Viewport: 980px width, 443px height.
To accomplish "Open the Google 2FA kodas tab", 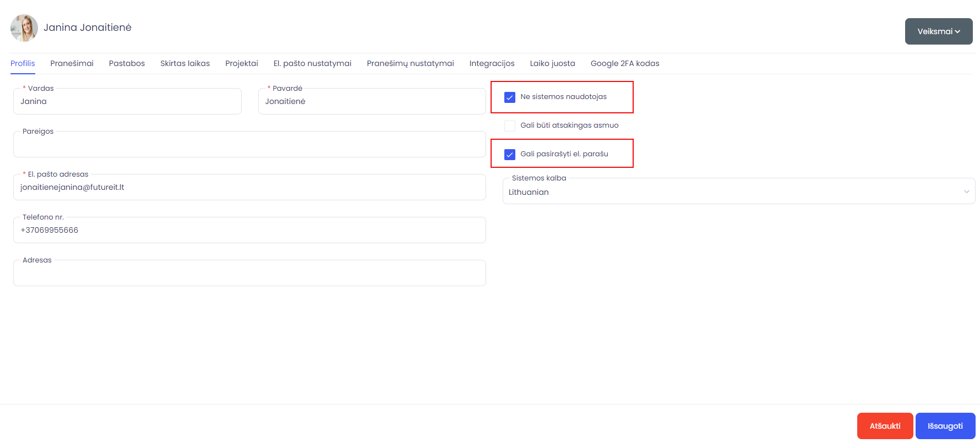I will tap(625, 63).
